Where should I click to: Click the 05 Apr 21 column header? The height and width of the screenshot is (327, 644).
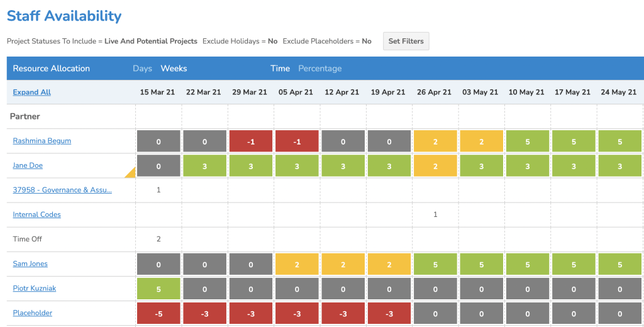(296, 92)
